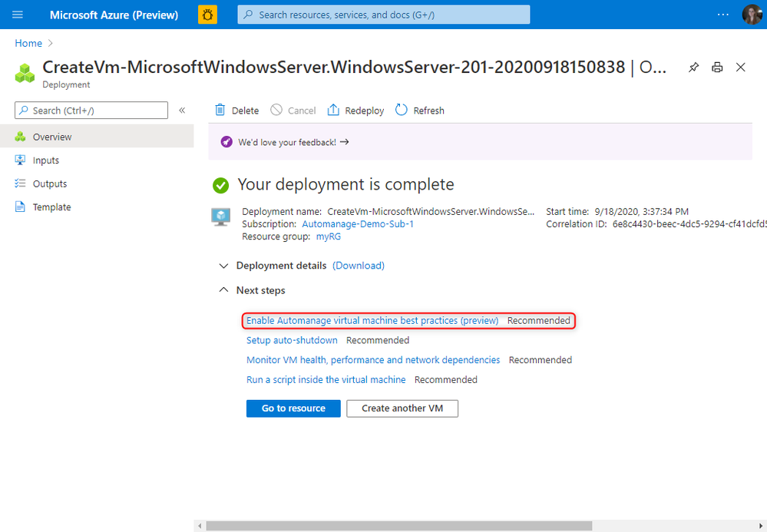Open the hamburger portal menu
The image size is (767, 532).
18,15
